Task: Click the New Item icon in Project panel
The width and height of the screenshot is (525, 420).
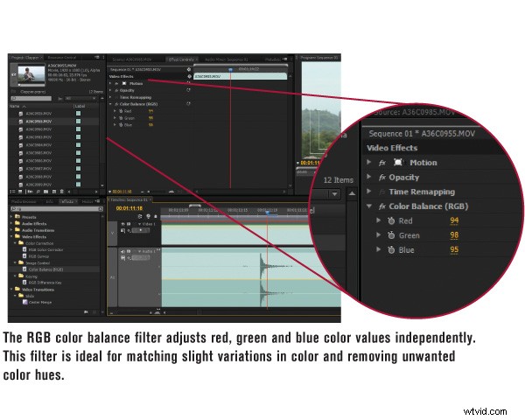Action: pyautogui.click(x=54, y=192)
